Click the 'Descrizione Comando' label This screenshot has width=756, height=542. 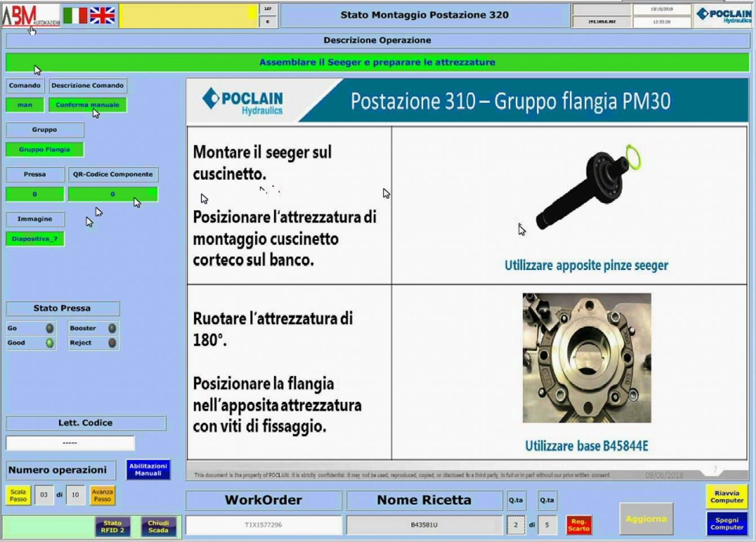(x=87, y=86)
